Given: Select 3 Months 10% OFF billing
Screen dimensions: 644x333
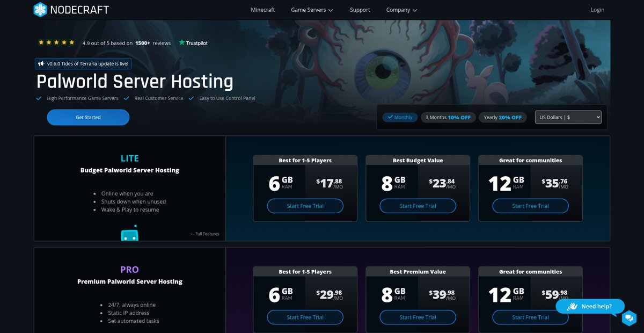Looking at the screenshot, I should [448, 117].
